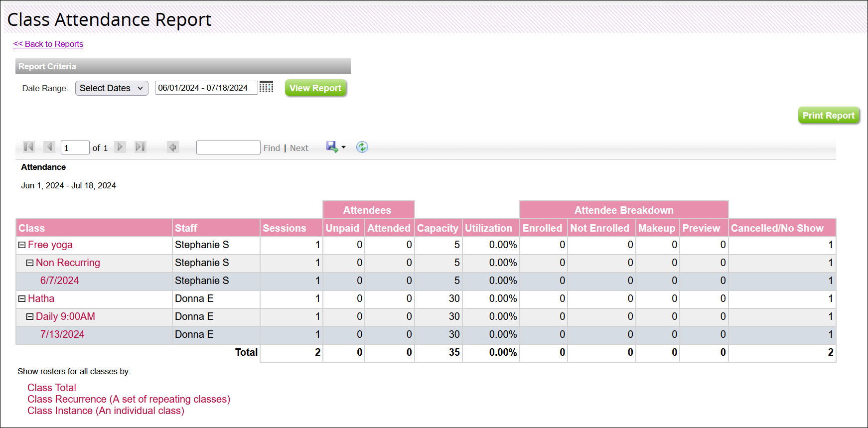Show rosters by Class Instance
868x428 pixels.
(106, 411)
